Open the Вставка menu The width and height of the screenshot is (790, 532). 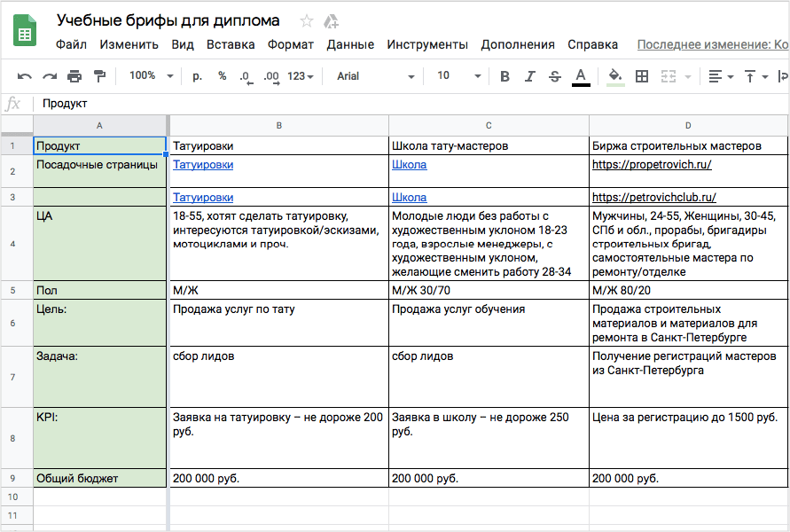[231, 44]
